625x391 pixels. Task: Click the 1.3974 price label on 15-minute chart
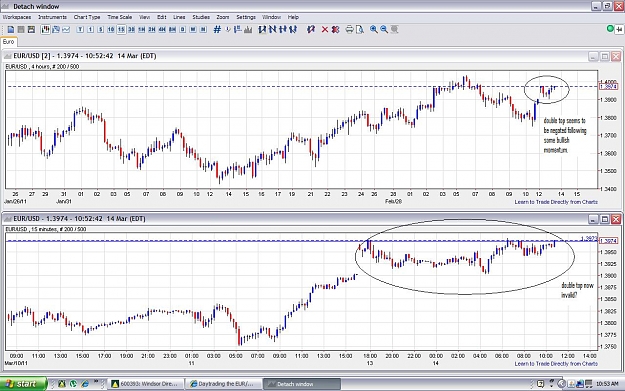pyautogui.click(x=608, y=241)
